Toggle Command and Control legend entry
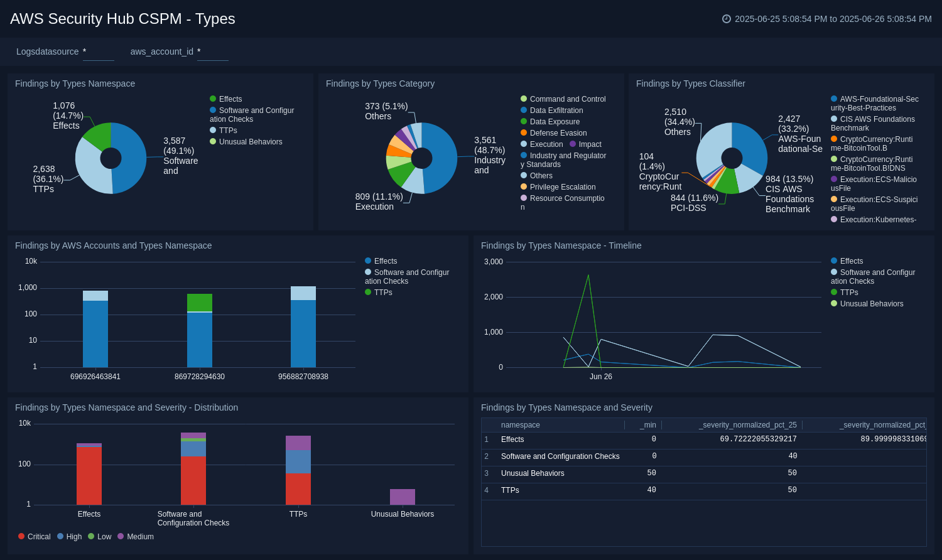 (563, 99)
